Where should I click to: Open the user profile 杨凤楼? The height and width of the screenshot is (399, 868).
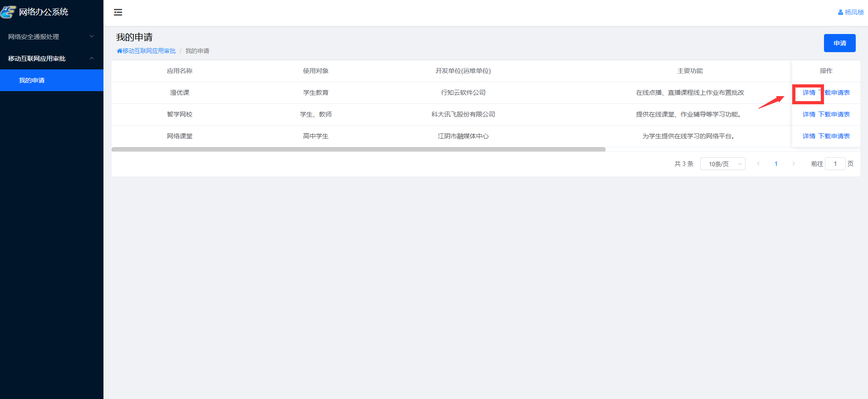851,12
